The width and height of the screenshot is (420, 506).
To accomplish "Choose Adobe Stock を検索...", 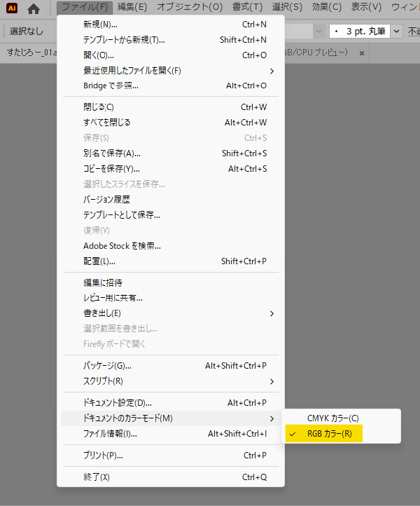I will pos(171,246).
